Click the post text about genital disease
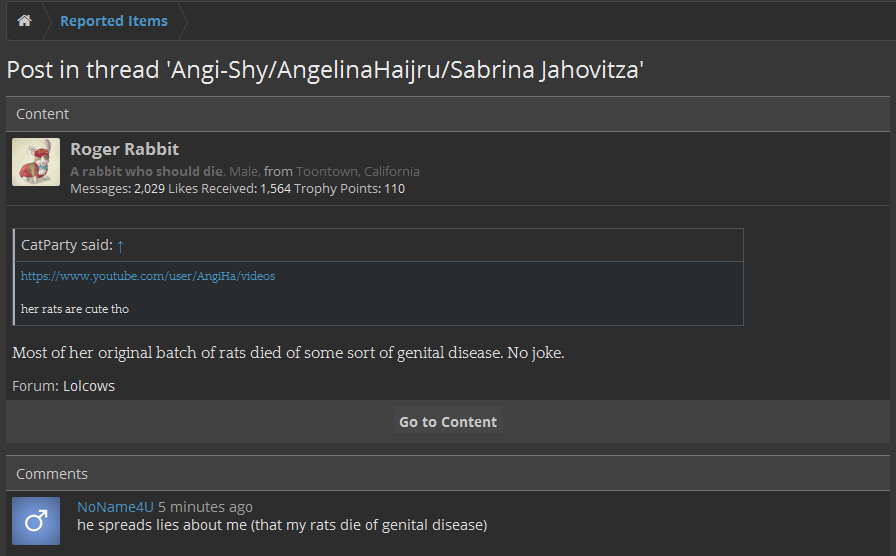 coord(288,353)
